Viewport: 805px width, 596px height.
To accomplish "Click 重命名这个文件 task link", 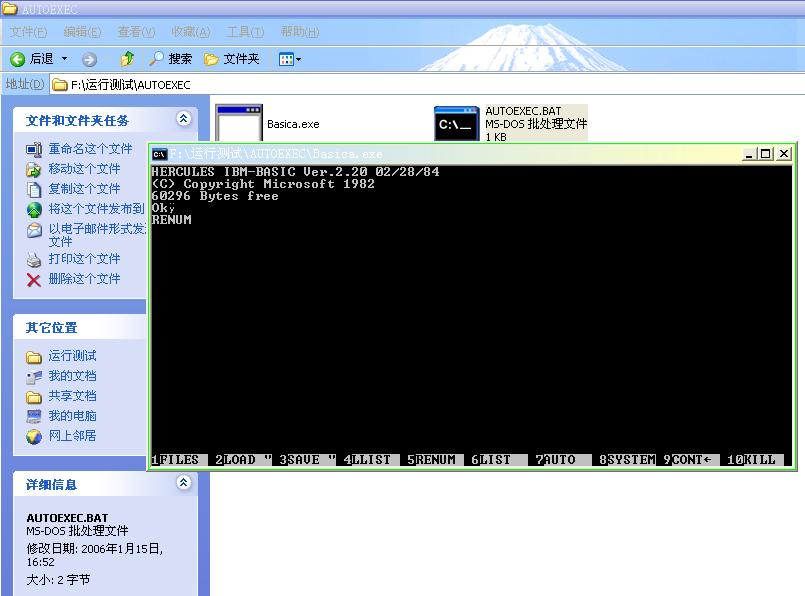I will coord(90,149).
